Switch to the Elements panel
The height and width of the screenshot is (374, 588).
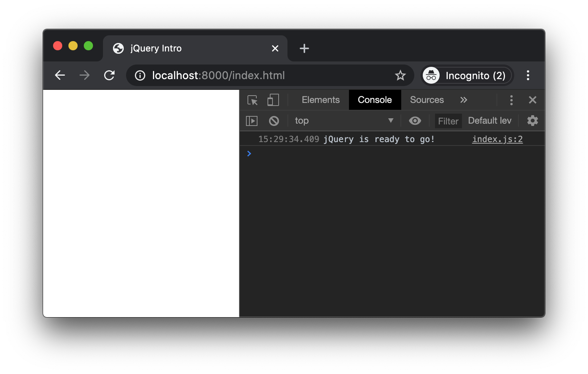tap(321, 100)
